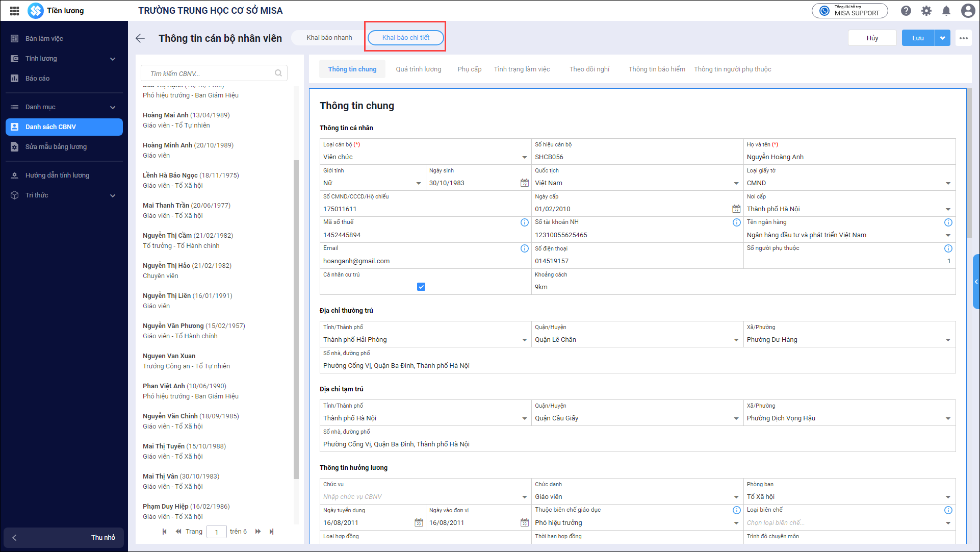Switch to the Tình trạng làm việc tab
The image size is (980, 552).
click(x=522, y=69)
